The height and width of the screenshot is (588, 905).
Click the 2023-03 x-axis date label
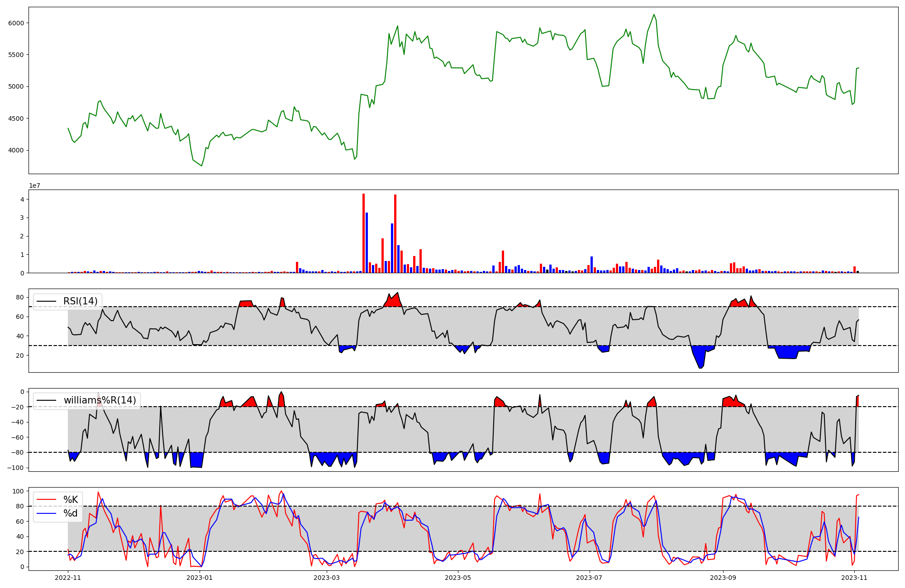pos(327,578)
